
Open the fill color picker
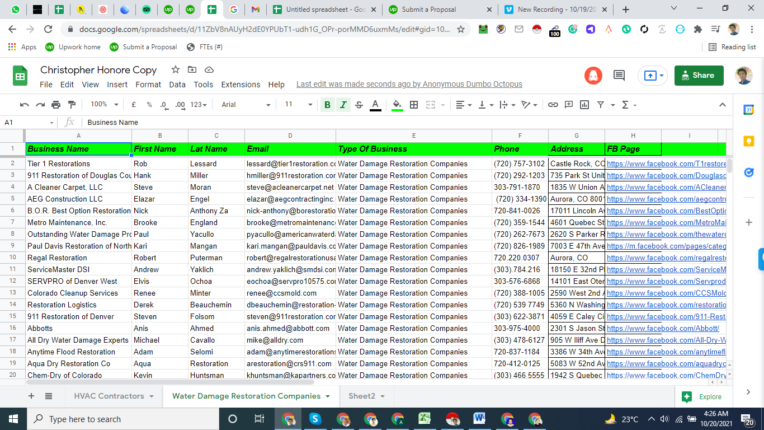click(x=397, y=105)
